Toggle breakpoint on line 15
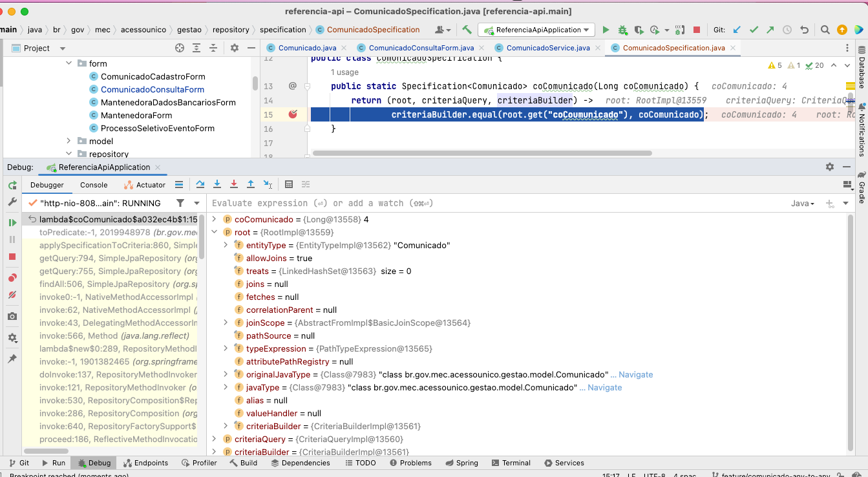 tap(293, 114)
